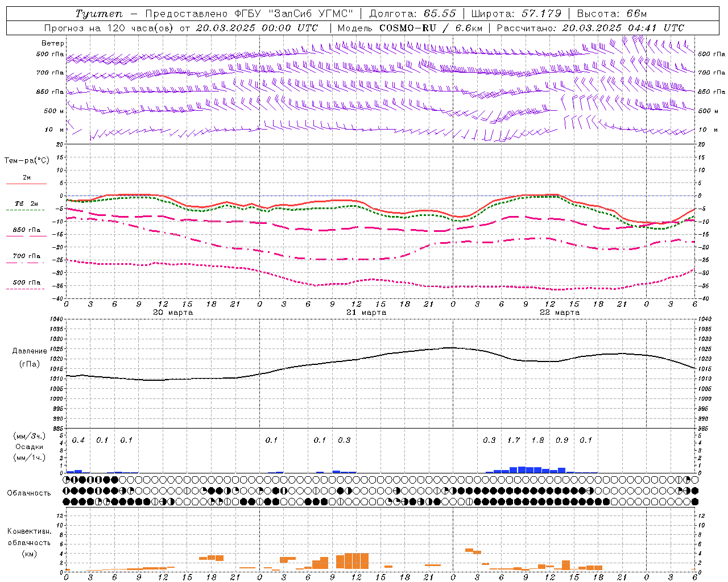Click 'Рассчитано: 20.03.2025 04:41 UTC' timestamp
The height and width of the screenshot is (582, 728).
(590, 28)
